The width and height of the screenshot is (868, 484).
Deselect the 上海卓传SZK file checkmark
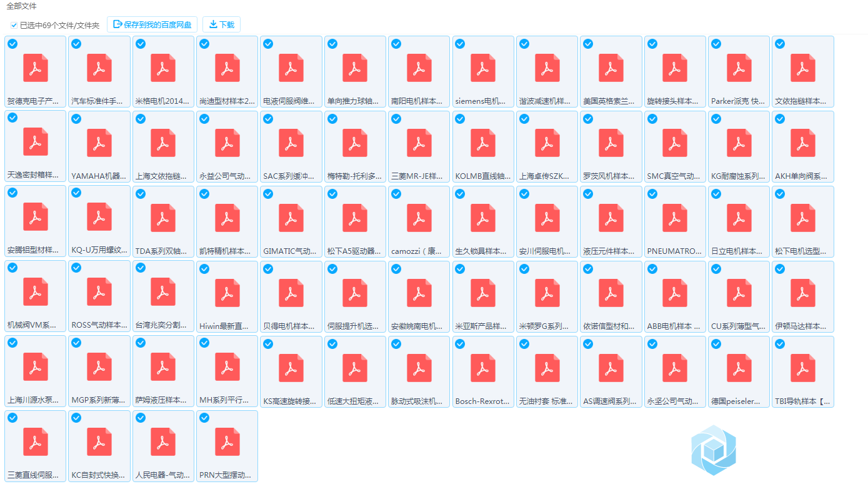click(524, 119)
